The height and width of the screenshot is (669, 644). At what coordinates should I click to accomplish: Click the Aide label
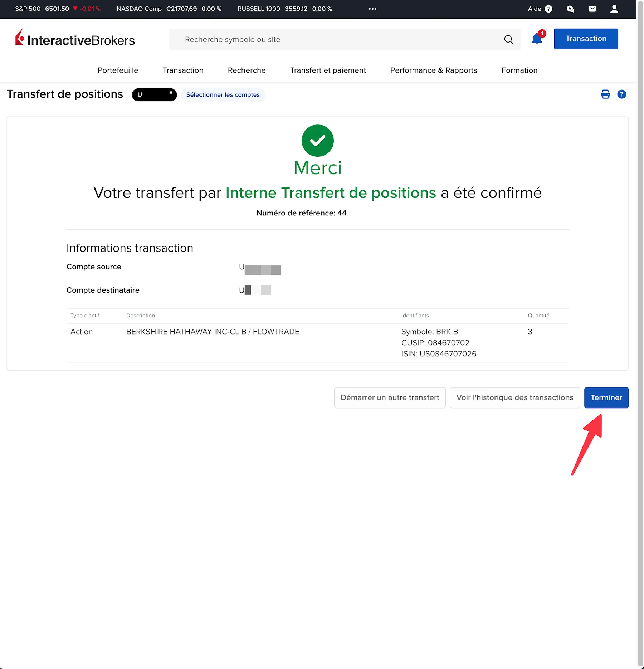click(x=535, y=9)
